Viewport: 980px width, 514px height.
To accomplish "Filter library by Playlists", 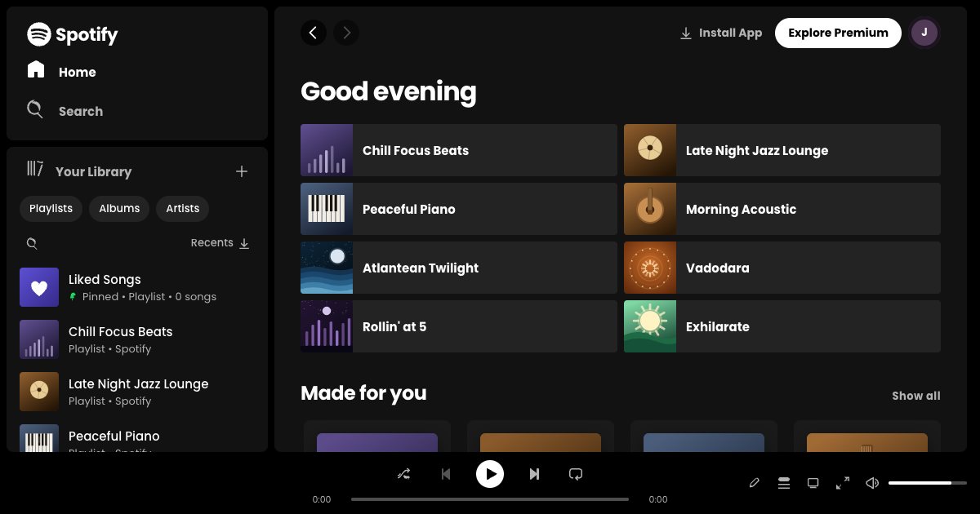I will [51, 209].
